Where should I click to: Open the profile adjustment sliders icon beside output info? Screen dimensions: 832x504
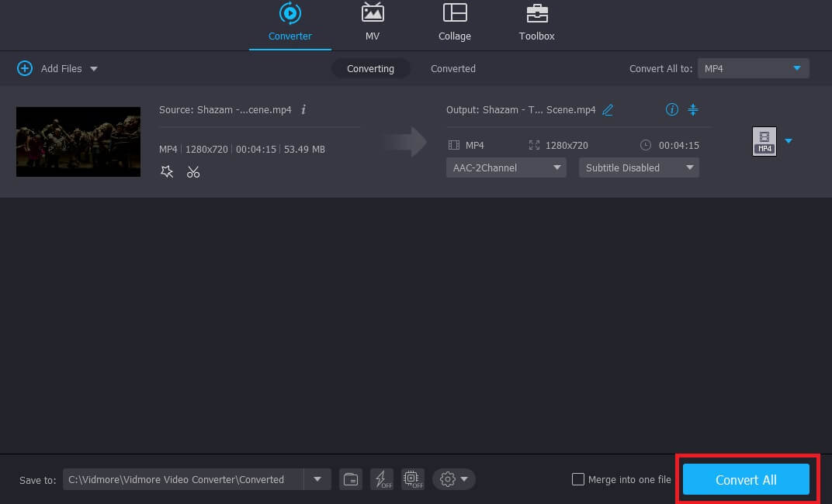click(693, 109)
